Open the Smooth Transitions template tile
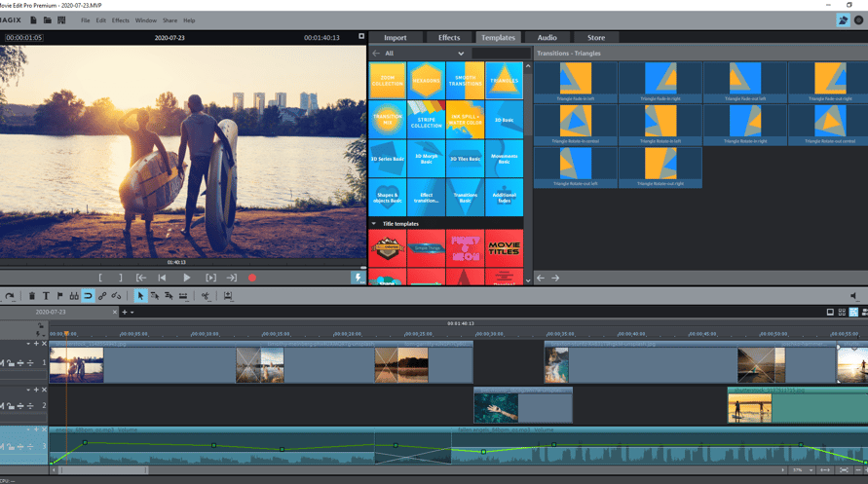Viewport: 868px width, 484px height. pos(465,81)
